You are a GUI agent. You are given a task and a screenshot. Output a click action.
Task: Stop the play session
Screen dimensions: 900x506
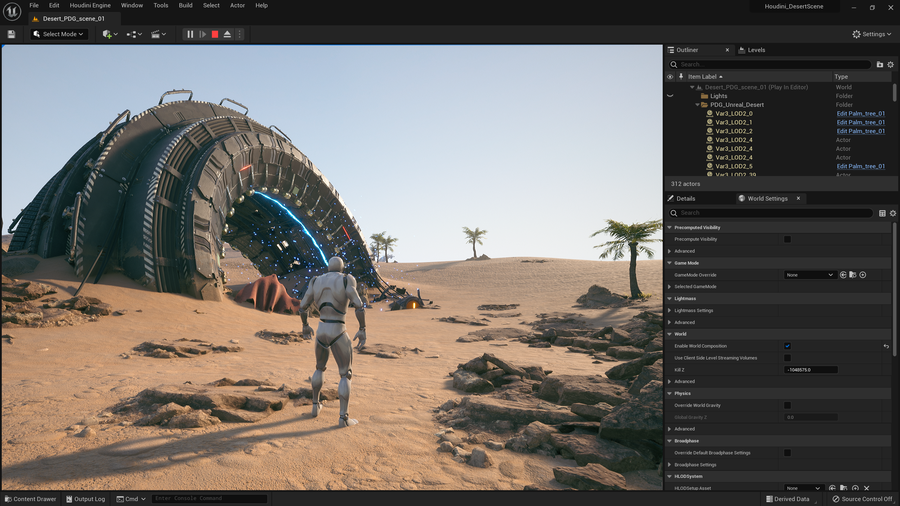tap(214, 34)
